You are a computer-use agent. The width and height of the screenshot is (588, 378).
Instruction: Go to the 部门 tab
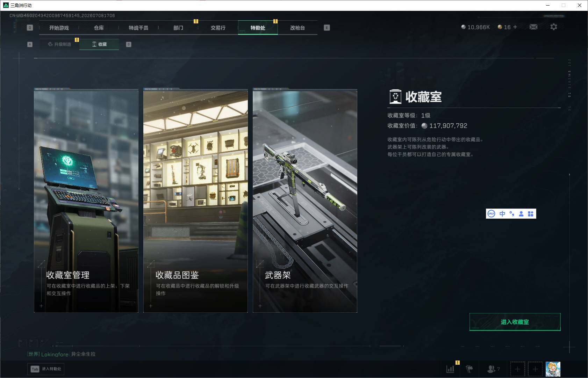[178, 28]
